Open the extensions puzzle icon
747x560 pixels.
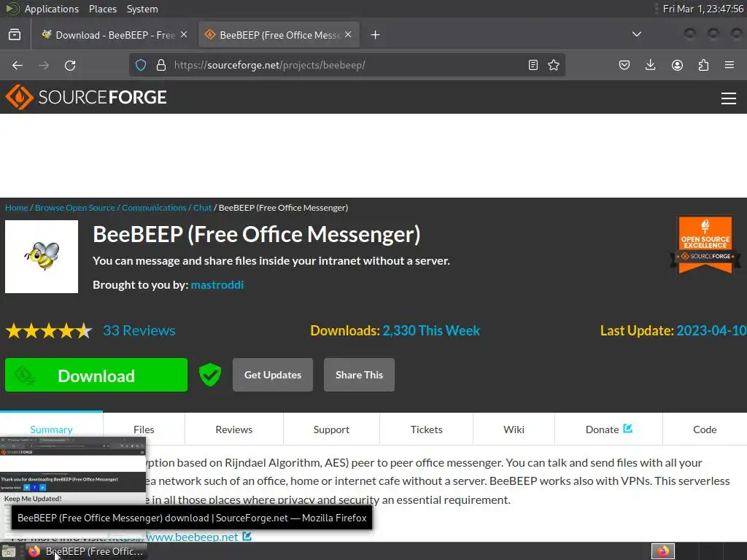(x=703, y=65)
